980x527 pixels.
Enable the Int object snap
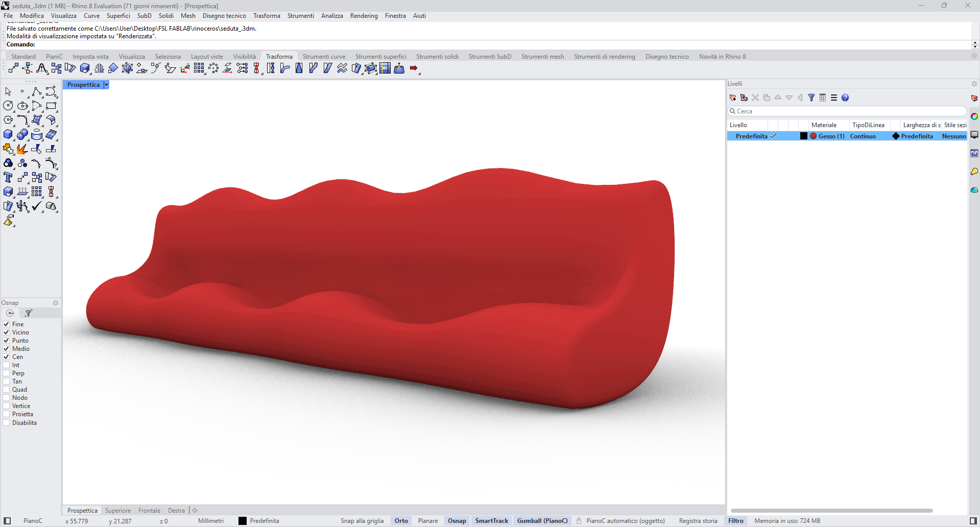coord(5,365)
